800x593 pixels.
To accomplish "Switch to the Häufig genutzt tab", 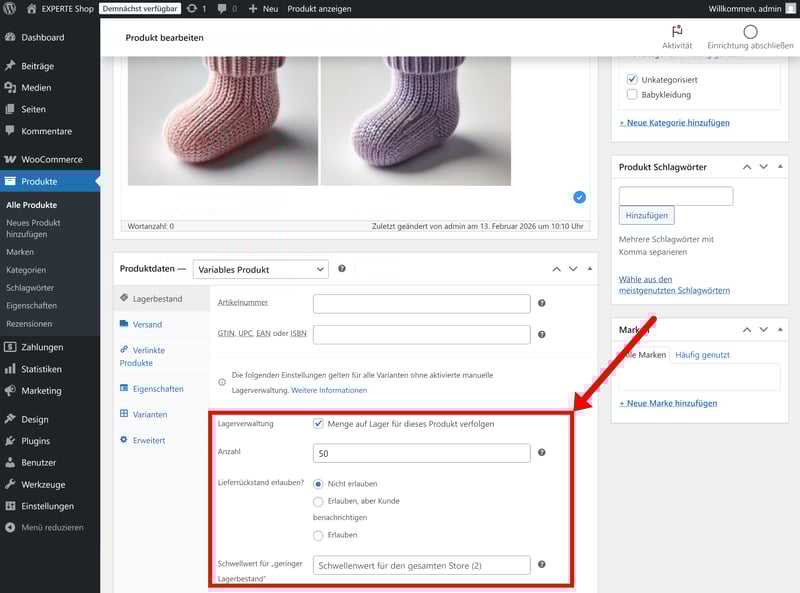I will point(702,355).
